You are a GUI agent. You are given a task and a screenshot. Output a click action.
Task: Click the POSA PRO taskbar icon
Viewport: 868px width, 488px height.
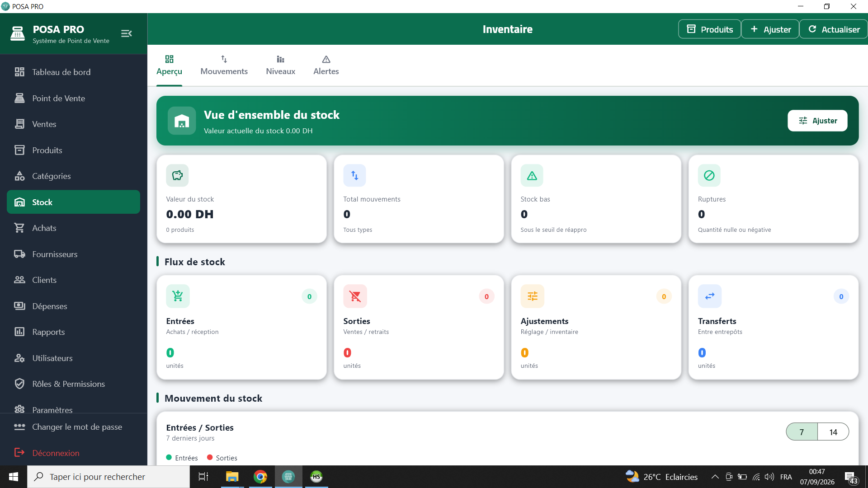288,477
